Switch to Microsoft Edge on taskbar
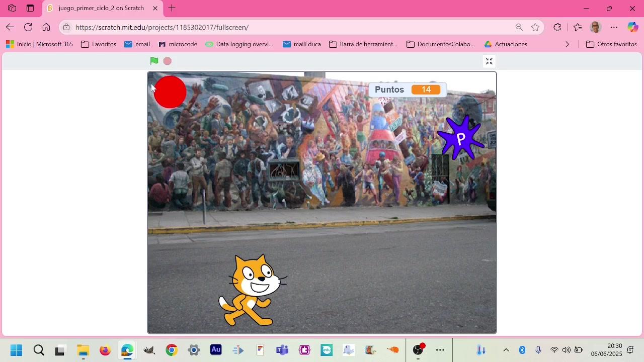 click(x=127, y=350)
